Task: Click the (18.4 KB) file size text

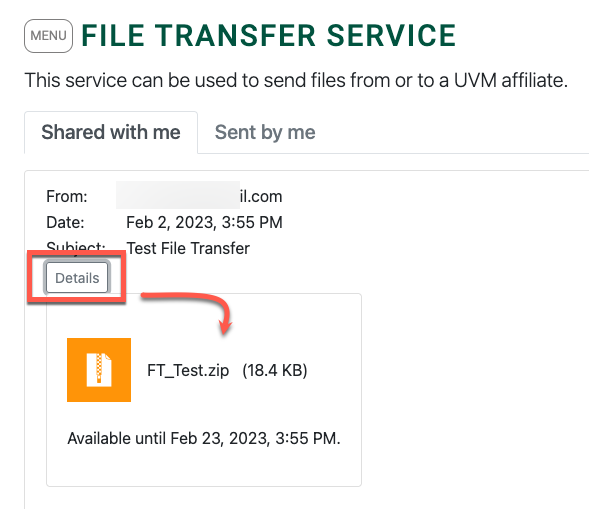Action: [x=275, y=370]
